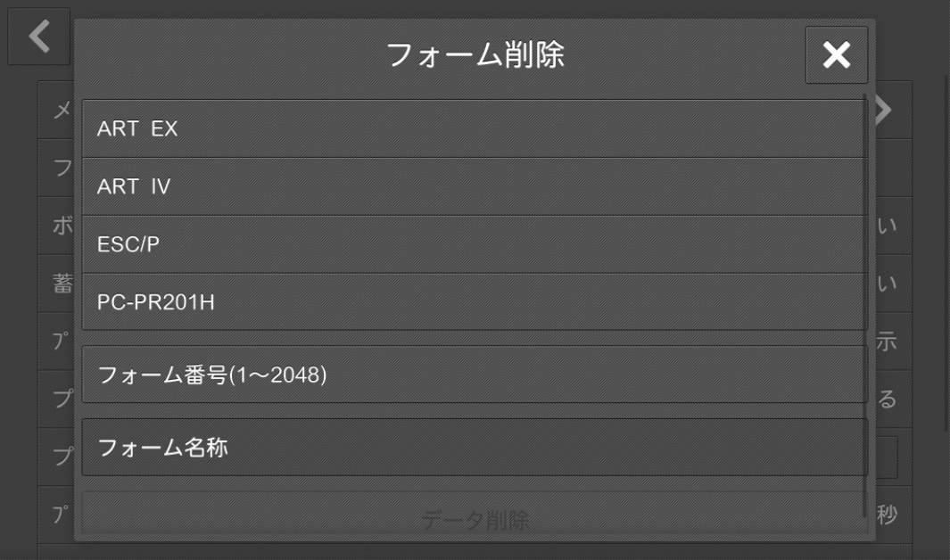
Task: Pick PC-PR201H in the list
Action: point(475,301)
